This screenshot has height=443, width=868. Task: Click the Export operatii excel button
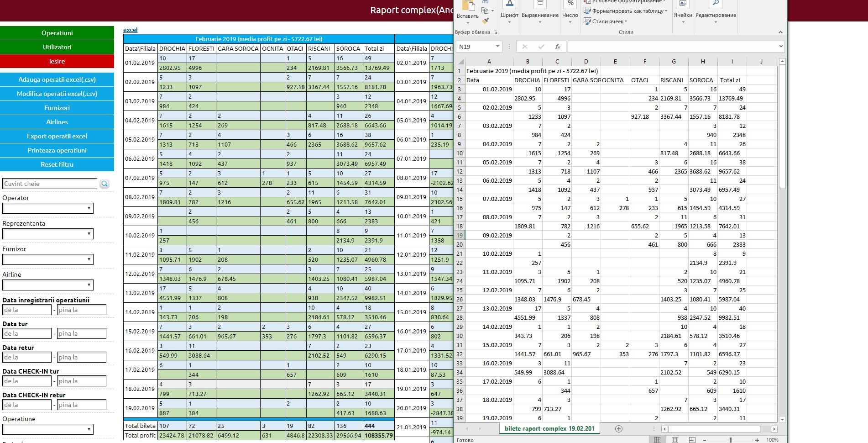click(x=57, y=136)
